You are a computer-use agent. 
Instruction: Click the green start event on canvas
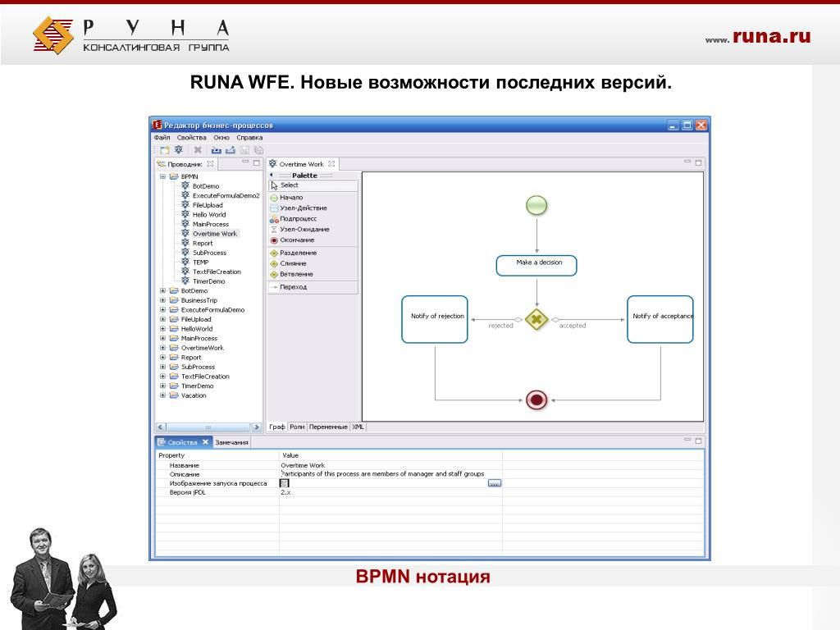536,205
